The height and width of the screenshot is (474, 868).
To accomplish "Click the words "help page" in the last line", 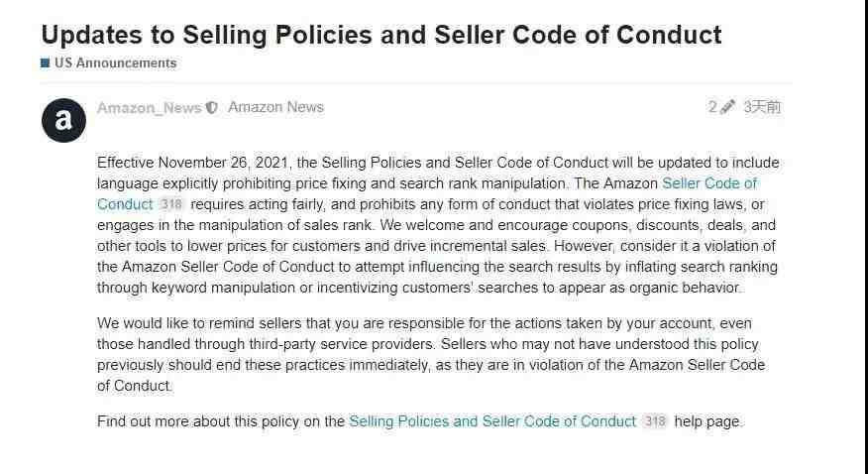I will click(x=707, y=421).
